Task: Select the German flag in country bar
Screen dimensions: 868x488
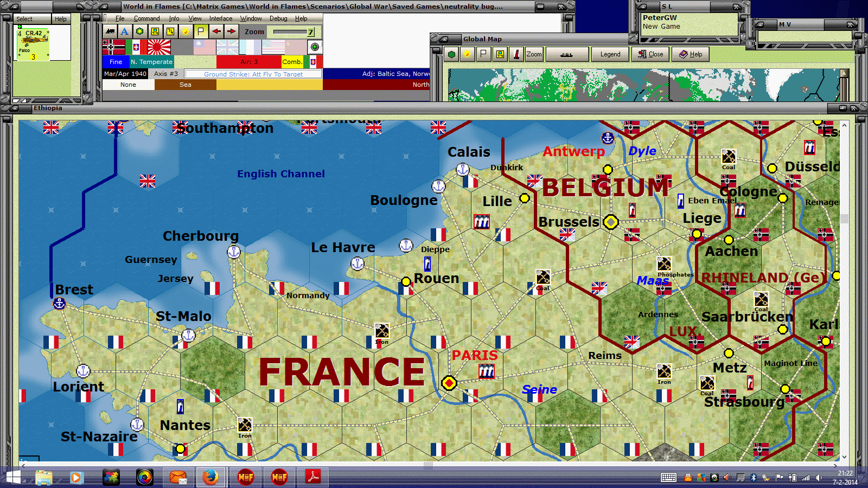Action: coord(114,47)
